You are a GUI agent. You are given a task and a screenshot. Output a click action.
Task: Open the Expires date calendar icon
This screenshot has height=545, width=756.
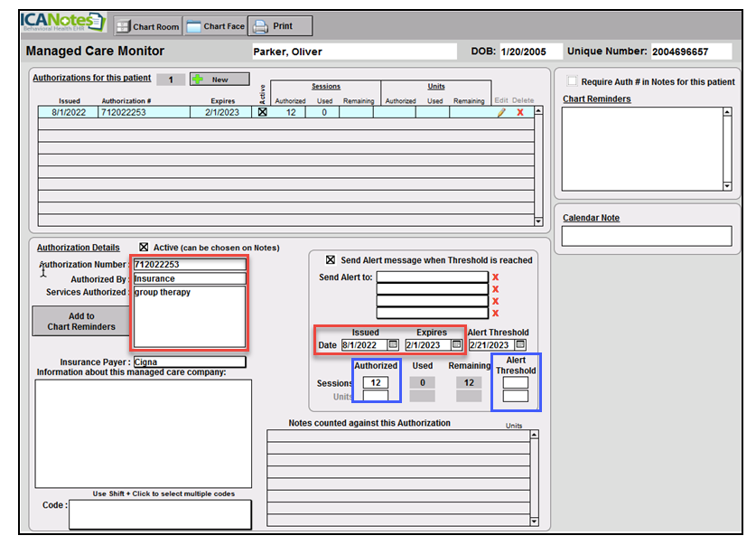pos(457,344)
